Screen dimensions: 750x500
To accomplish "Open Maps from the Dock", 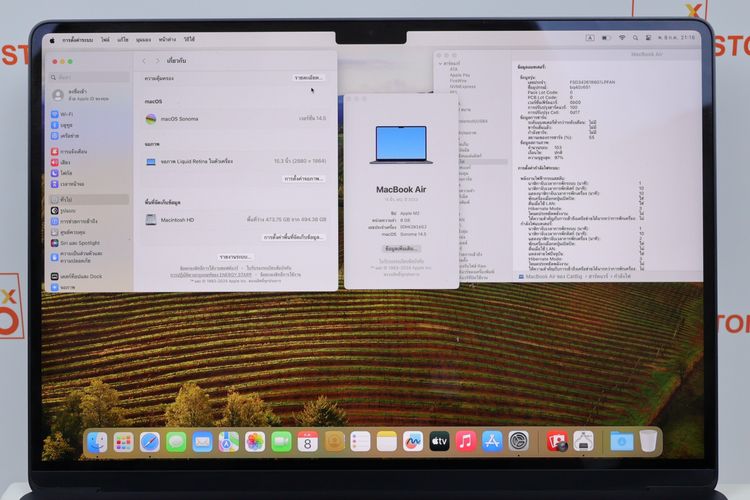I will [x=229, y=442].
